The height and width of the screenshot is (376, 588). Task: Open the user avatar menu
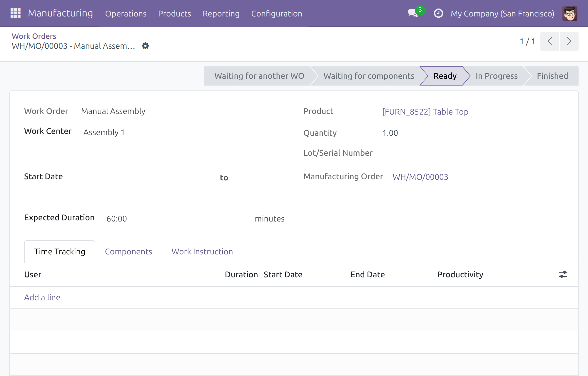(x=569, y=14)
